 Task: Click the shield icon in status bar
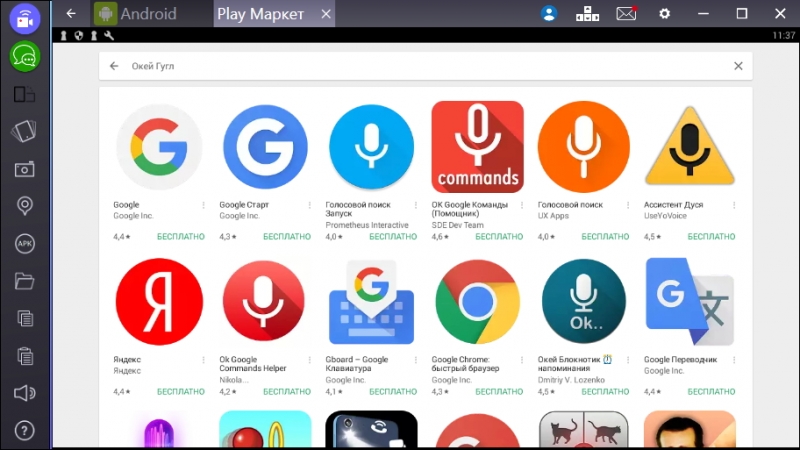(79, 35)
